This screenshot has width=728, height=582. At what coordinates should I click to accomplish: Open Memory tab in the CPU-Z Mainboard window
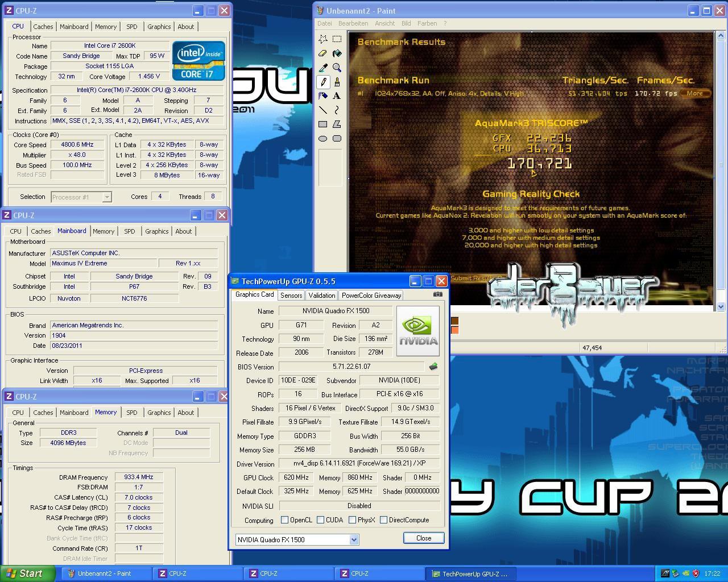104,231
